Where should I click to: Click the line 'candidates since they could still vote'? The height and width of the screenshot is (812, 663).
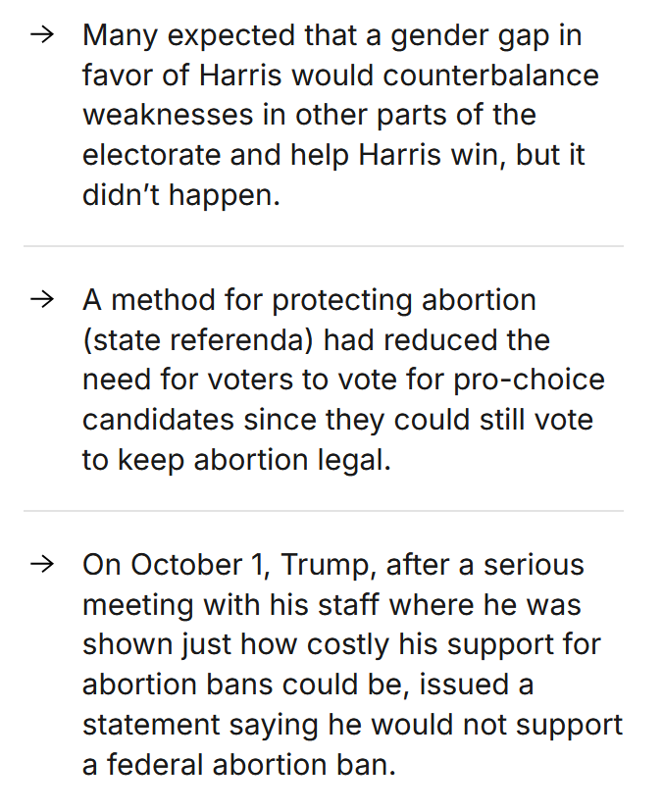coord(337,420)
